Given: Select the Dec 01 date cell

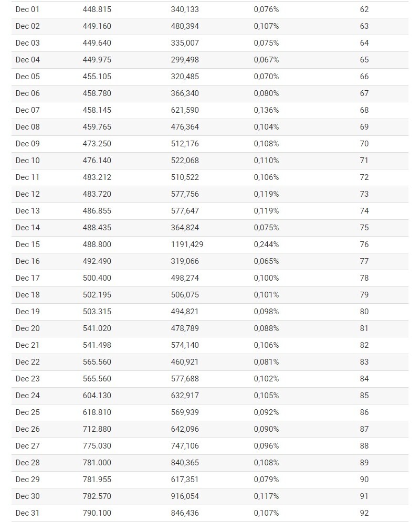Looking at the screenshot, I should coord(27,9).
